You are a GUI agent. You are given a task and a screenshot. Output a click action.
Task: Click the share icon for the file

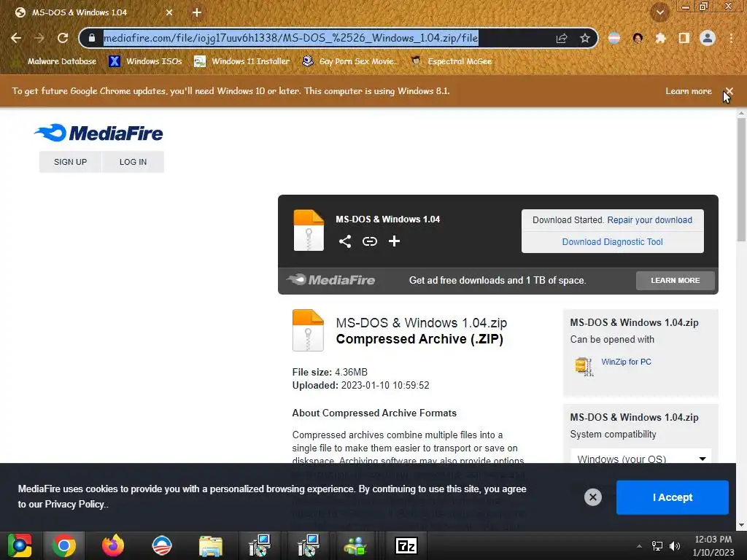(x=345, y=241)
